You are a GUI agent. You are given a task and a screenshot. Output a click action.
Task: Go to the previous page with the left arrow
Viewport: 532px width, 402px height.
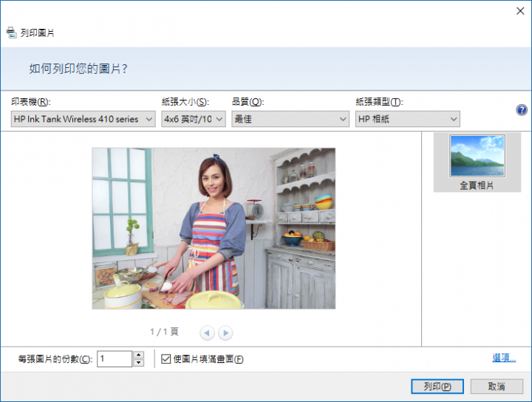[x=207, y=333]
